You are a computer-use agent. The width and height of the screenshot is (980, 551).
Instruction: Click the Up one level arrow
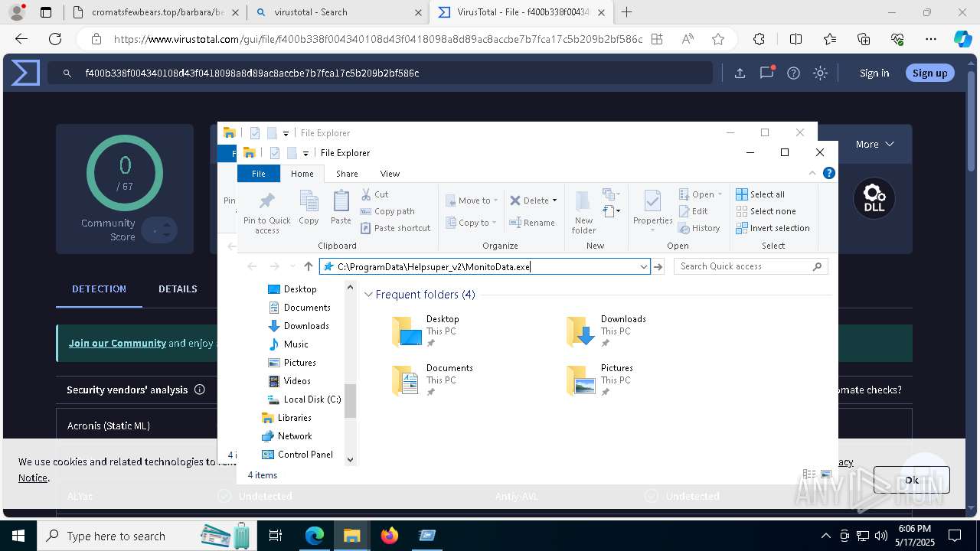pyautogui.click(x=309, y=266)
